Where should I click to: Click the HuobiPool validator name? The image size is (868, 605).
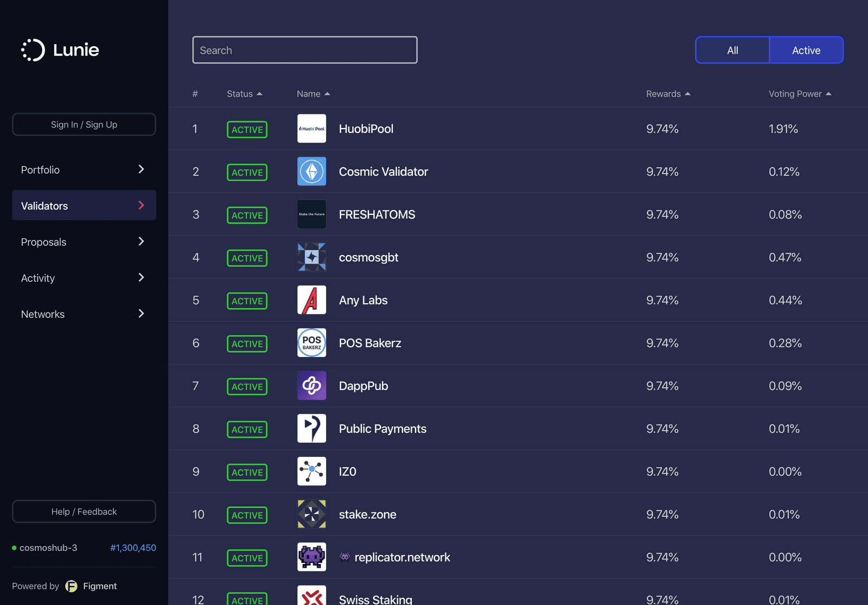[x=366, y=129]
